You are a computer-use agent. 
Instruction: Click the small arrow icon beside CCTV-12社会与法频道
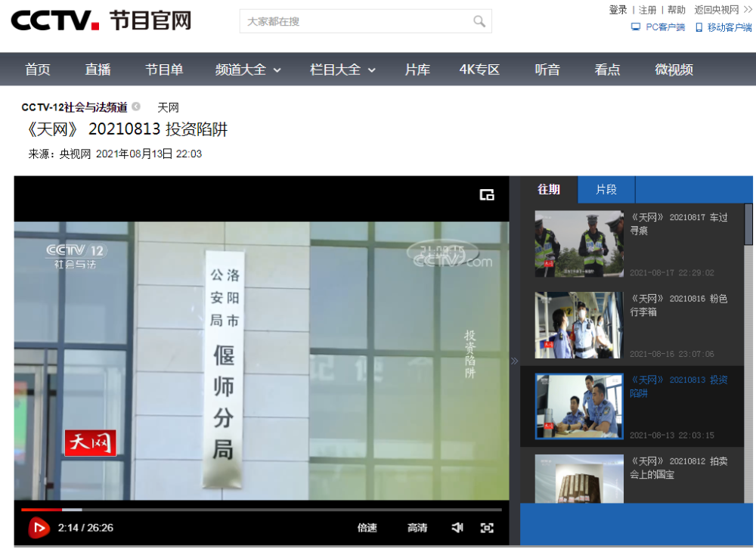(136, 106)
